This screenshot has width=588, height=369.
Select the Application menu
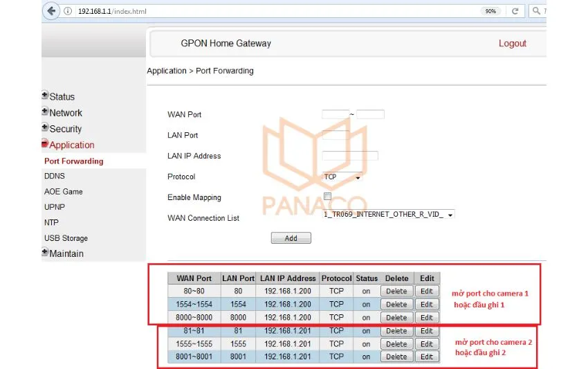[72, 145]
